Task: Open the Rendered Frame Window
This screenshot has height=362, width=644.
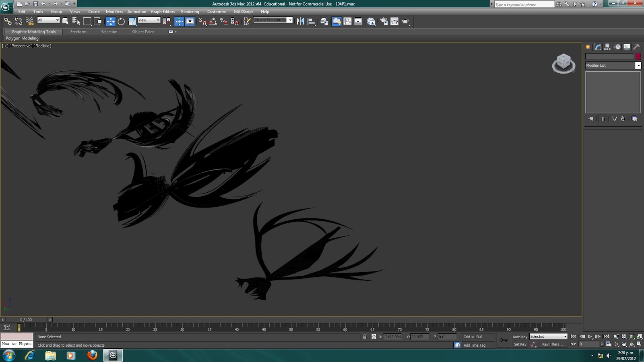Action: click(394, 21)
